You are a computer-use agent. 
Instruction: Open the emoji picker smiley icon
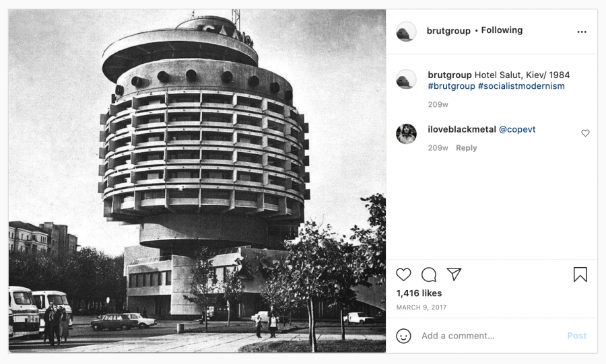403,336
